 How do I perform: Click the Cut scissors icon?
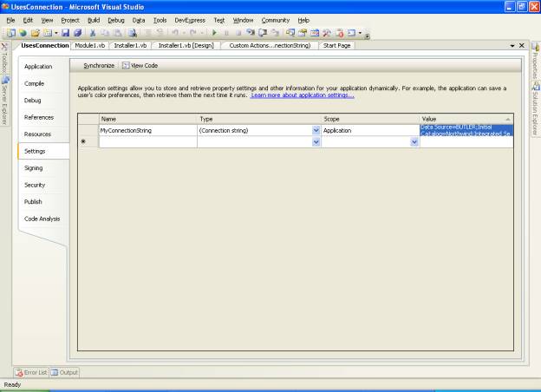(x=92, y=33)
